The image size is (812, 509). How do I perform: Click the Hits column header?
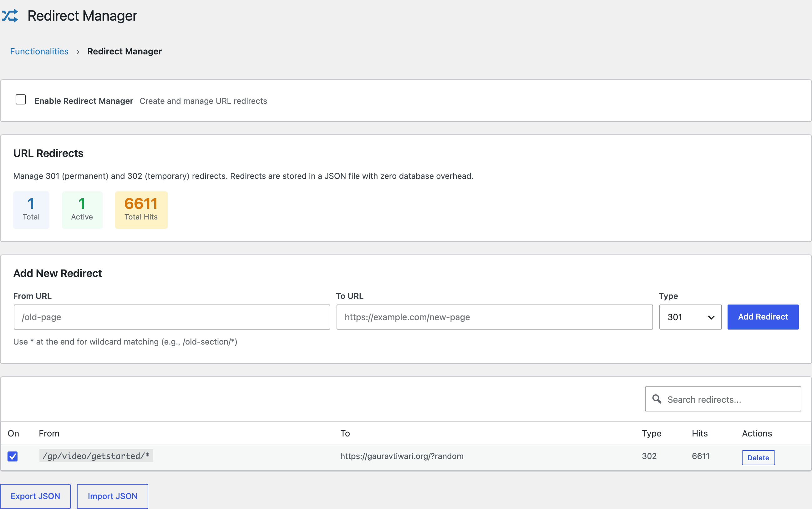coord(699,433)
